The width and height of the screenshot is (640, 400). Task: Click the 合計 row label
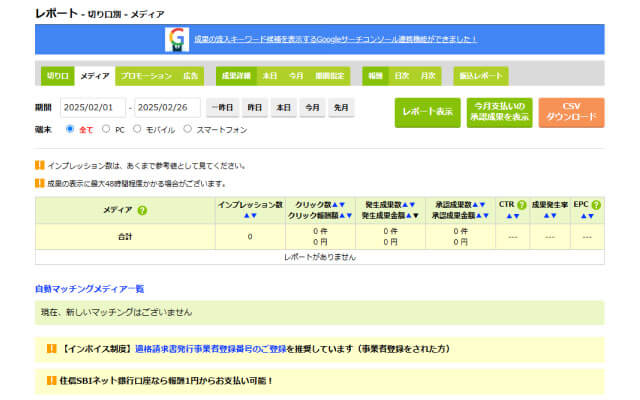125,237
